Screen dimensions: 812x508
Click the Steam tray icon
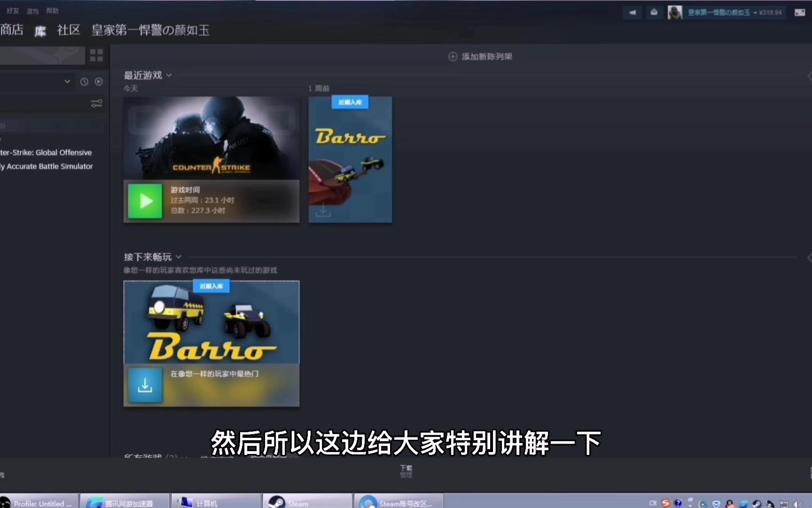(x=757, y=504)
